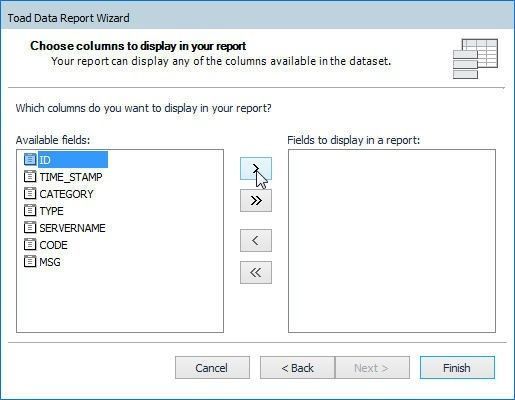
Task: Click the field icon beside TYPE
Action: click(x=30, y=210)
